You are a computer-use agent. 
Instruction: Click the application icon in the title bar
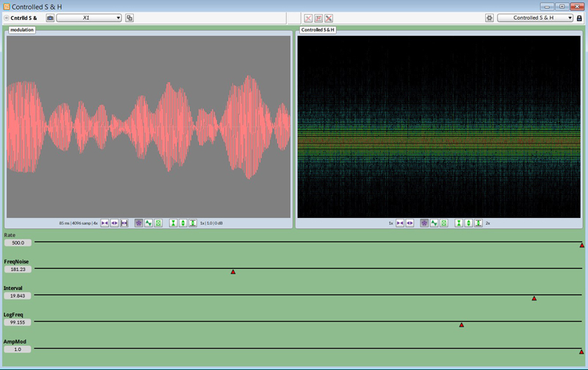coord(7,7)
